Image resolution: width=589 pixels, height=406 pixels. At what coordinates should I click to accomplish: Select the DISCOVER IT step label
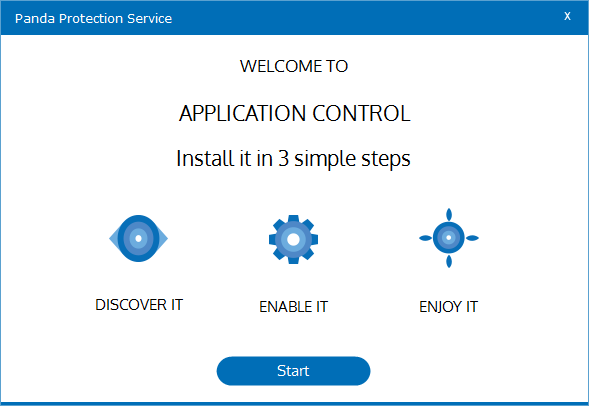click(x=139, y=305)
